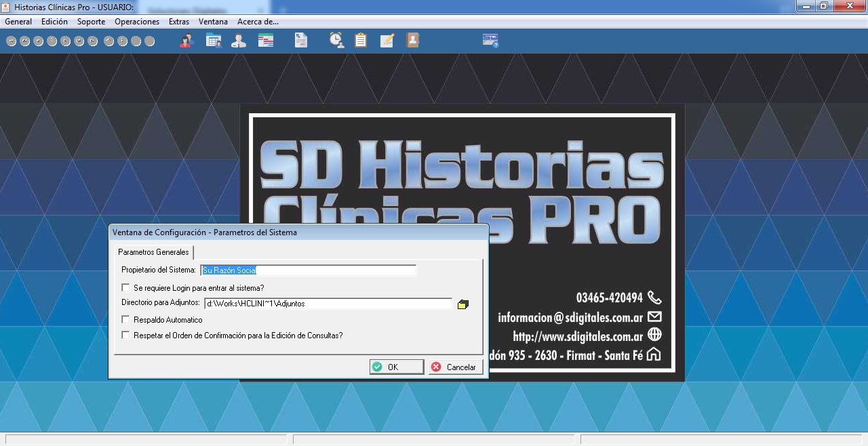Open the Operaciones menu
This screenshot has height=446, width=868.
pyautogui.click(x=137, y=22)
